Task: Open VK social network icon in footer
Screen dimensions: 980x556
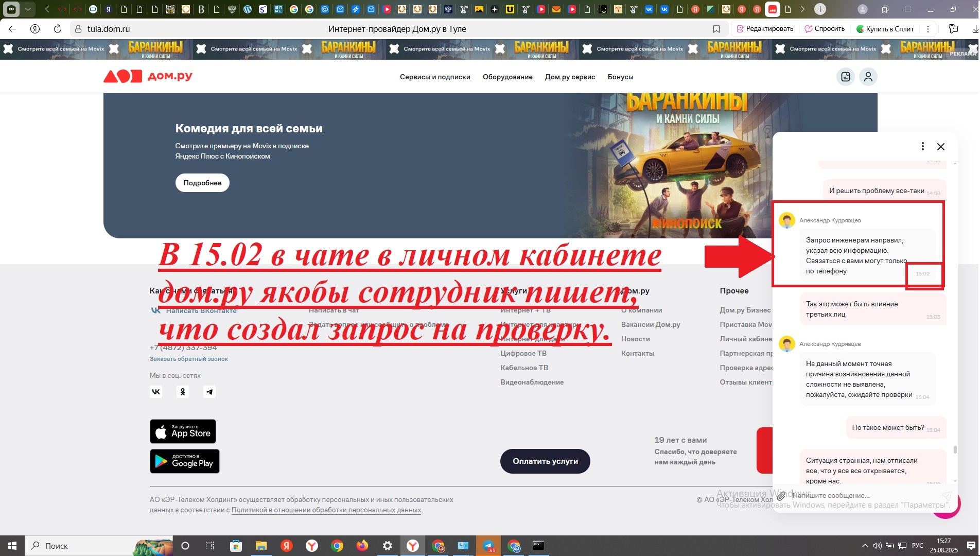Action: [156, 392]
